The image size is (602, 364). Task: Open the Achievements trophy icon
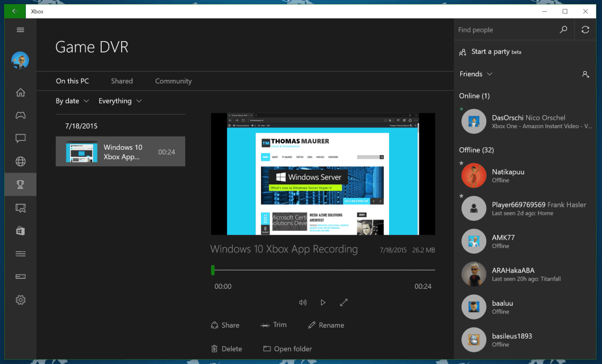(21, 184)
